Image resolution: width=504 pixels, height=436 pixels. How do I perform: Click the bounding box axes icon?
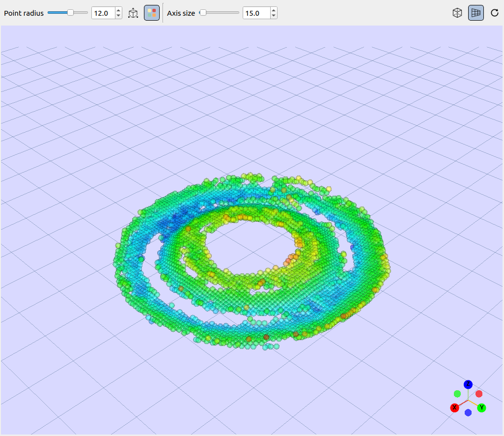click(x=133, y=13)
